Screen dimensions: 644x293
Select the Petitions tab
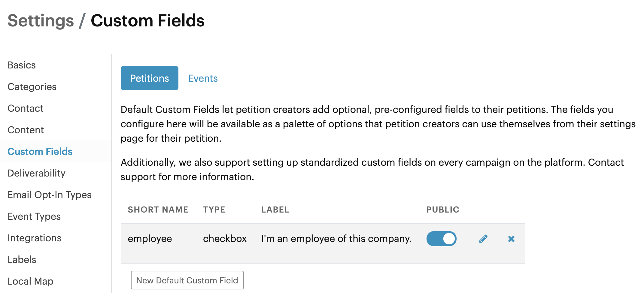[x=149, y=78]
